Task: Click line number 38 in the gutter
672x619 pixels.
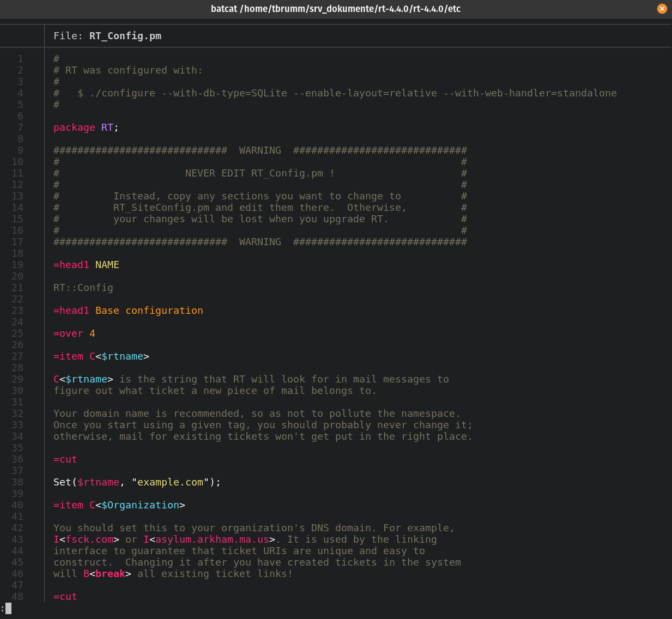Action: [17, 482]
